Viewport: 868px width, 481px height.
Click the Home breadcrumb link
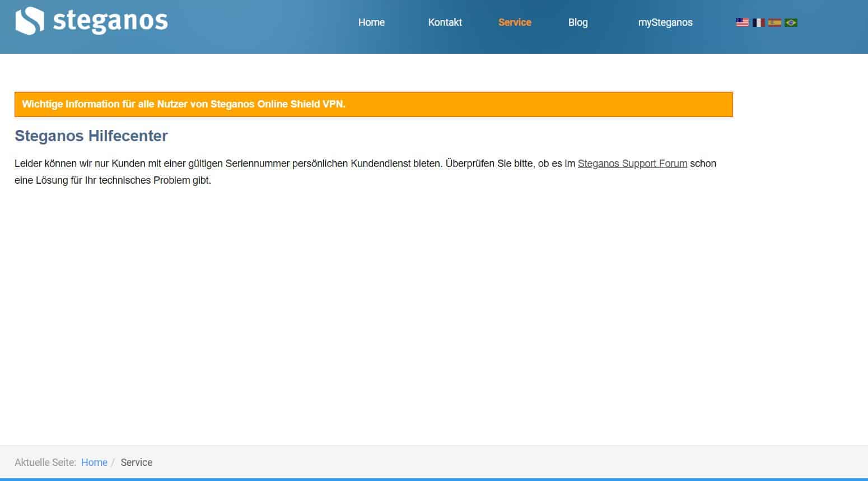coord(94,463)
